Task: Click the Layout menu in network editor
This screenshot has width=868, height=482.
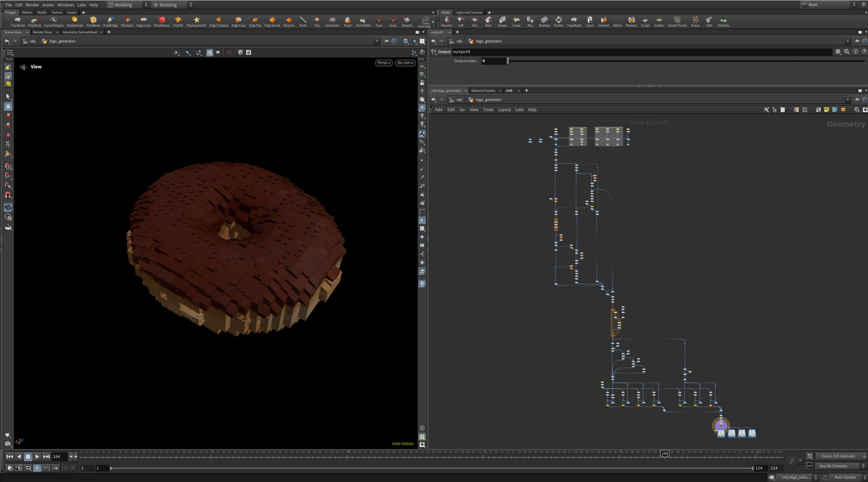Action: pyautogui.click(x=504, y=109)
